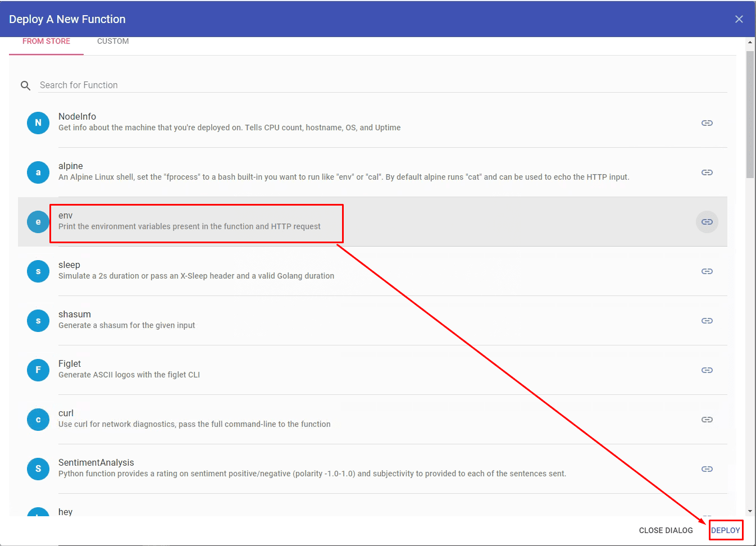Open the shasum function link icon
Image resolution: width=756 pixels, height=546 pixels.
click(707, 321)
